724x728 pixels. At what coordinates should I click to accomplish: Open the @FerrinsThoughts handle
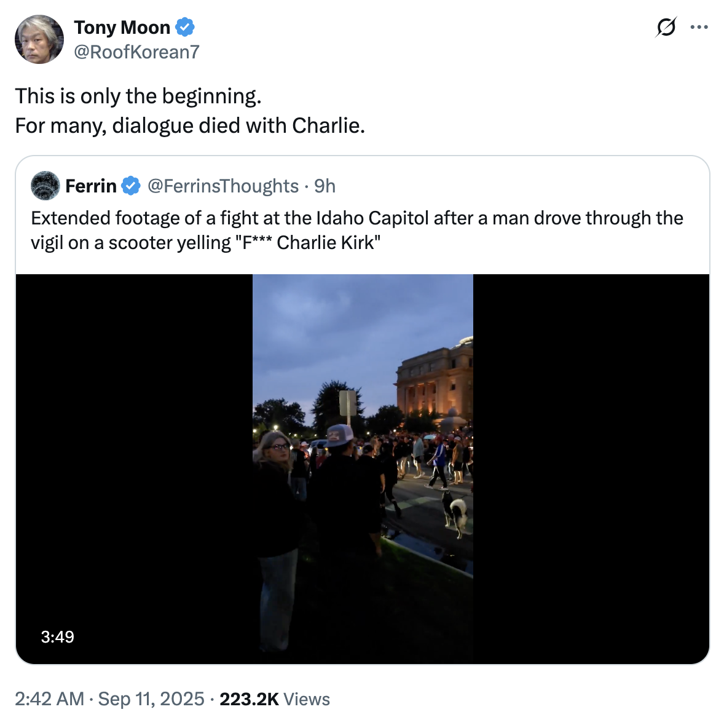pos(223,186)
